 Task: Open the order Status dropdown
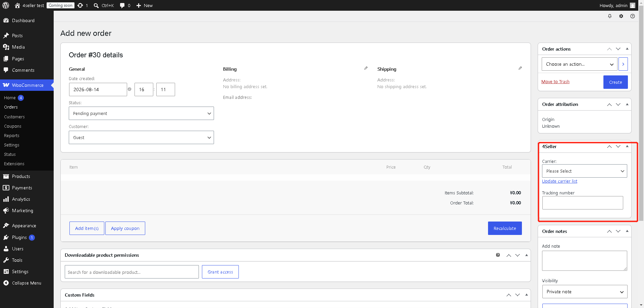(x=141, y=113)
